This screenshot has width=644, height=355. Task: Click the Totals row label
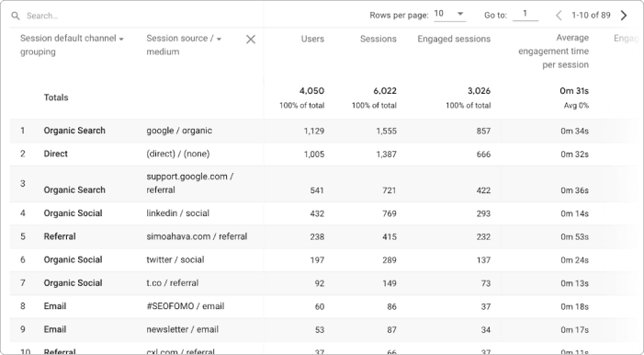[x=56, y=97]
